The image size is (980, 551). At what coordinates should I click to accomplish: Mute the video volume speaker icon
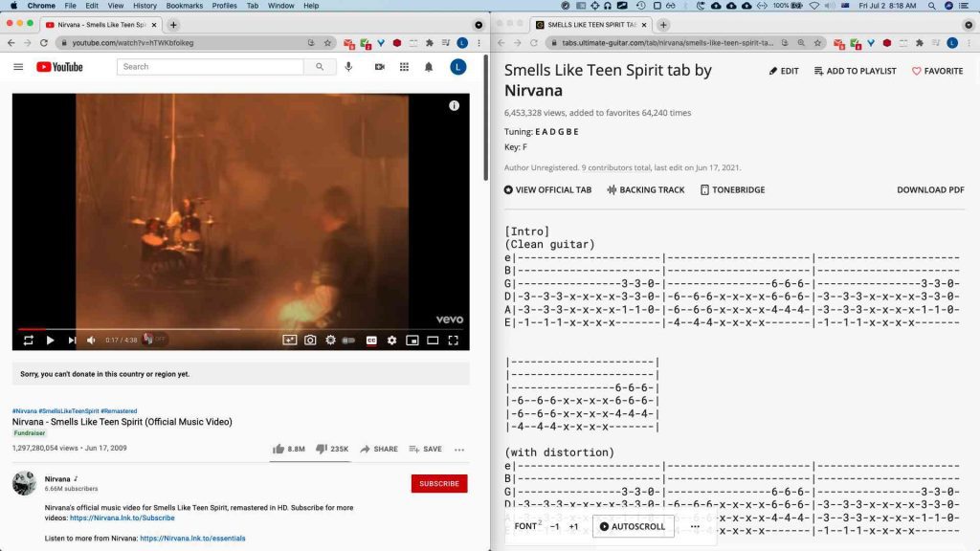click(92, 340)
